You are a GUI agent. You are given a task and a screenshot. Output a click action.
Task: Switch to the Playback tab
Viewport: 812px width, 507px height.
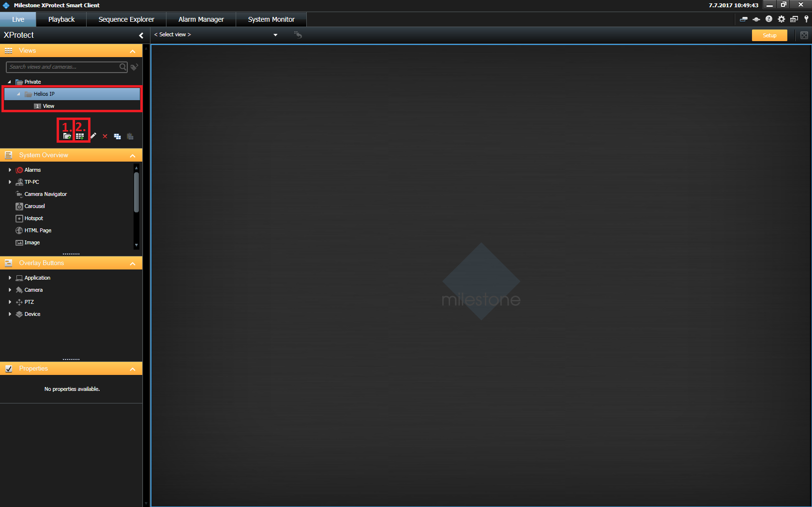(x=61, y=19)
